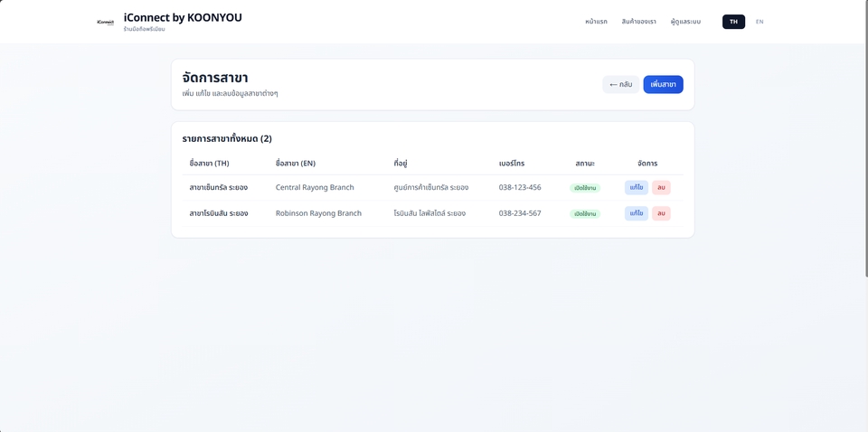
Task: Delete the Robinson Rayong Branch row
Action: pos(661,213)
